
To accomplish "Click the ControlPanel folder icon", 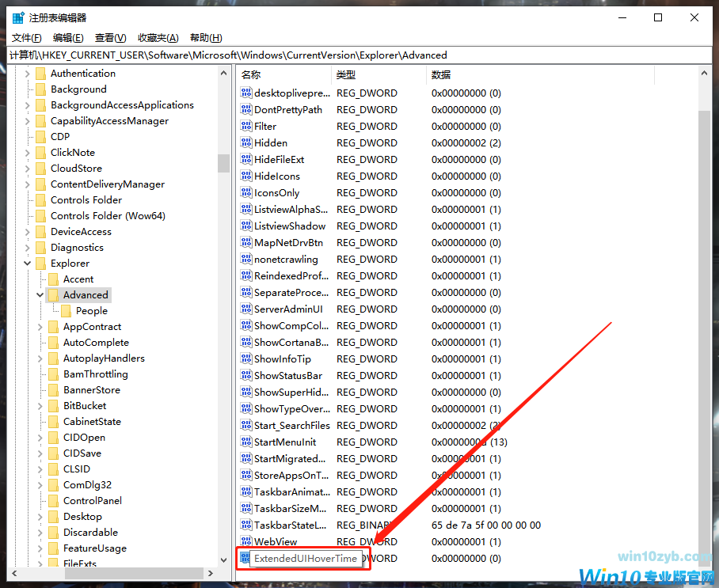I will pos(53,501).
